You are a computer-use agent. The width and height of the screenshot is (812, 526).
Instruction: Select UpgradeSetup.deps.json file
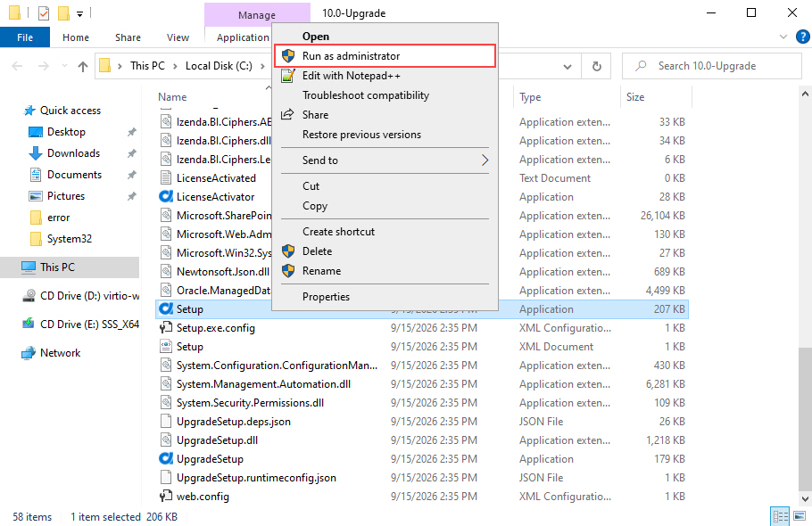click(234, 422)
